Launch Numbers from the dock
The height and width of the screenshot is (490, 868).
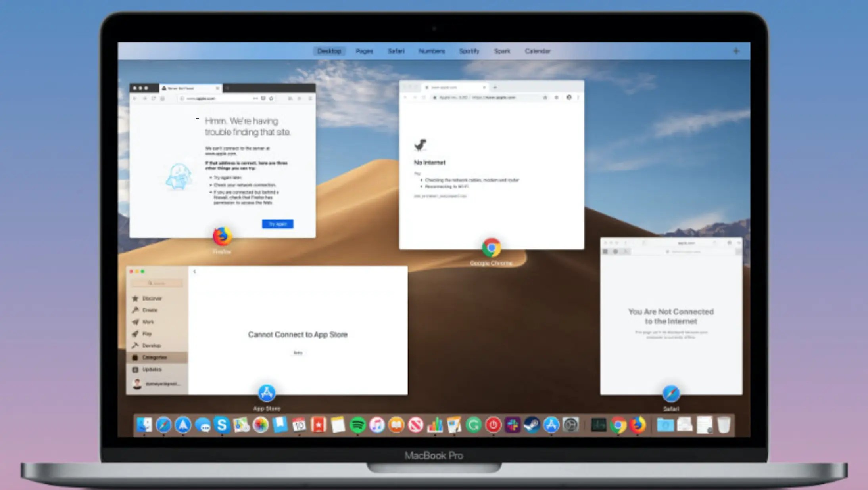pos(435,425)
